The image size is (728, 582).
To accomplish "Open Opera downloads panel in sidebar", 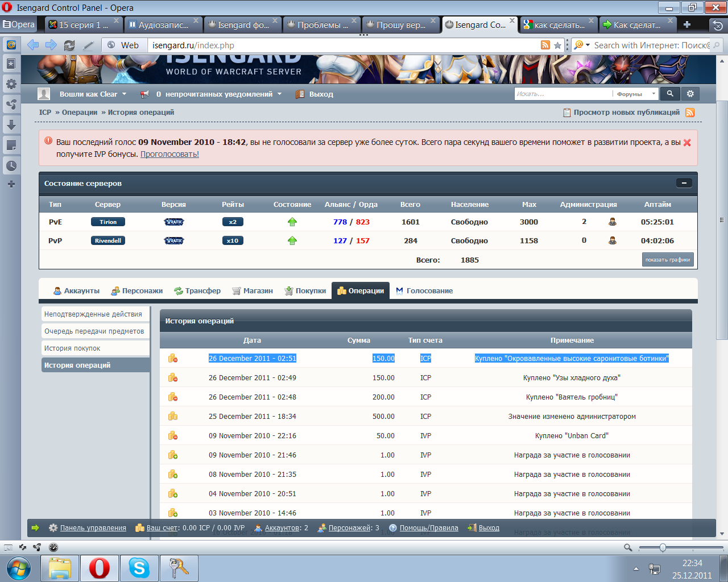I will [11, 125].
